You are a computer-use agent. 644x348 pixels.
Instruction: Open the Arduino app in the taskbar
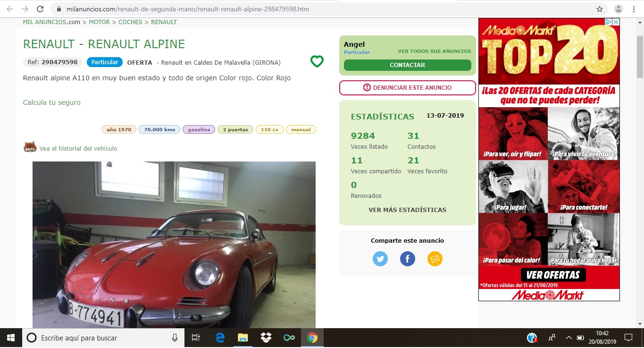tap(289, 338)
